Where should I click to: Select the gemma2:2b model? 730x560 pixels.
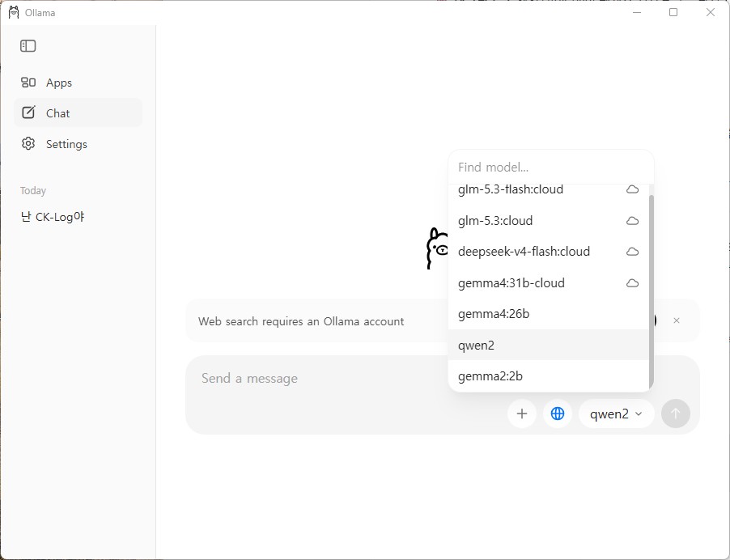pos(549,375)
